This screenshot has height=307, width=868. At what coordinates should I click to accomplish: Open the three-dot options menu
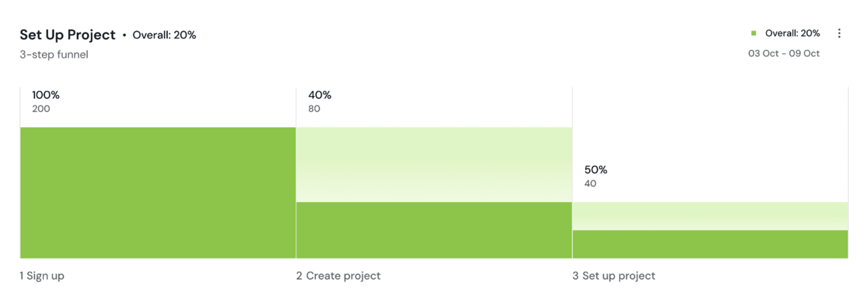point(839,33)
